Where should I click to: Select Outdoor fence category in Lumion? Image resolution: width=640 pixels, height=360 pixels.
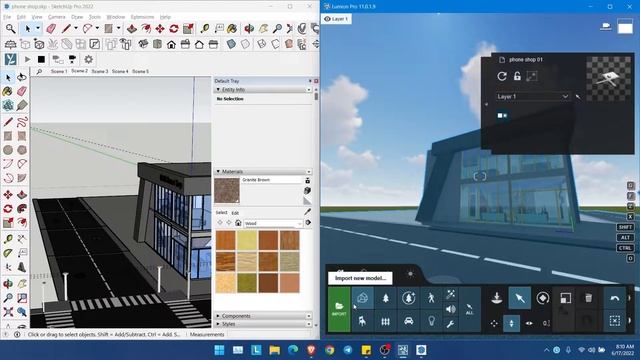tap(385, 321)
